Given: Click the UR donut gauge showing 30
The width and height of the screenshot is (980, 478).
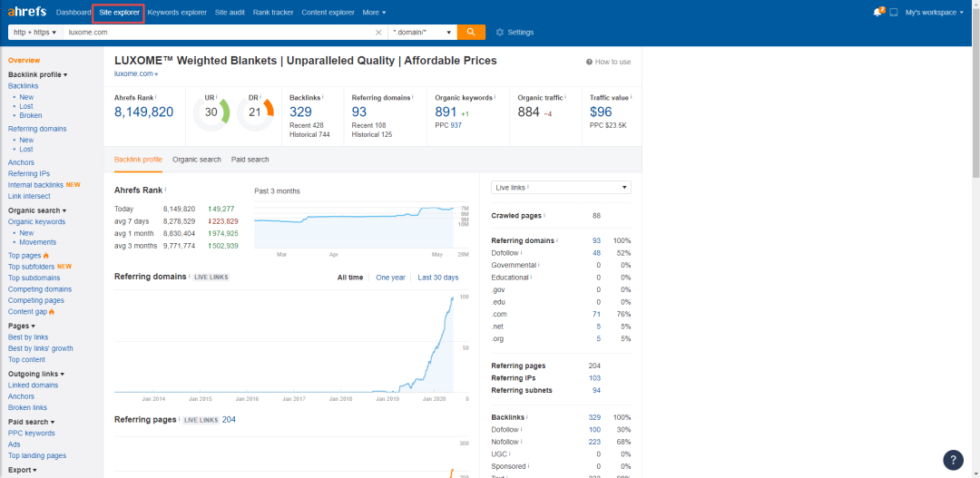Looking at the screenshot, I should tap(211, 112).
